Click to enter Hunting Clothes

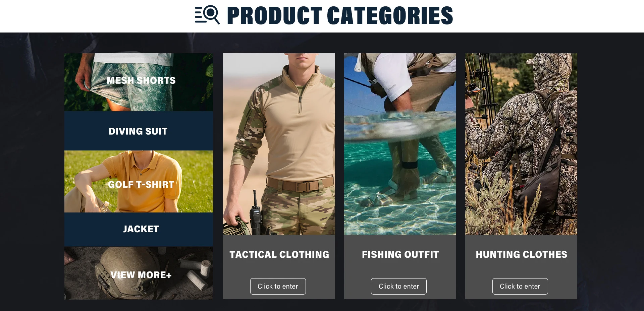pyautogui.click(x=520, y=286)
